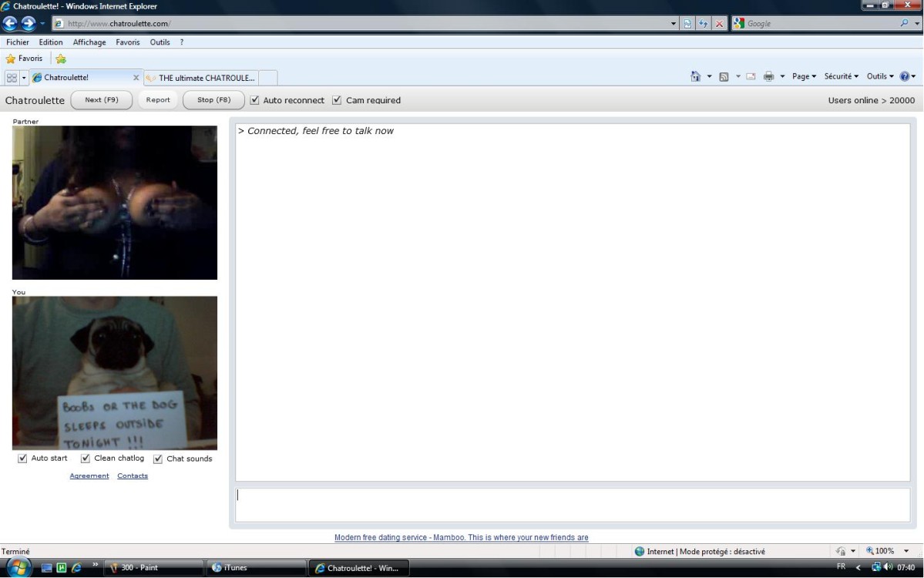Image resolution: width=924 pixels, height=578 pixels.
Task: Toggle the Cam required checkbox
Action: click(337, 100)
